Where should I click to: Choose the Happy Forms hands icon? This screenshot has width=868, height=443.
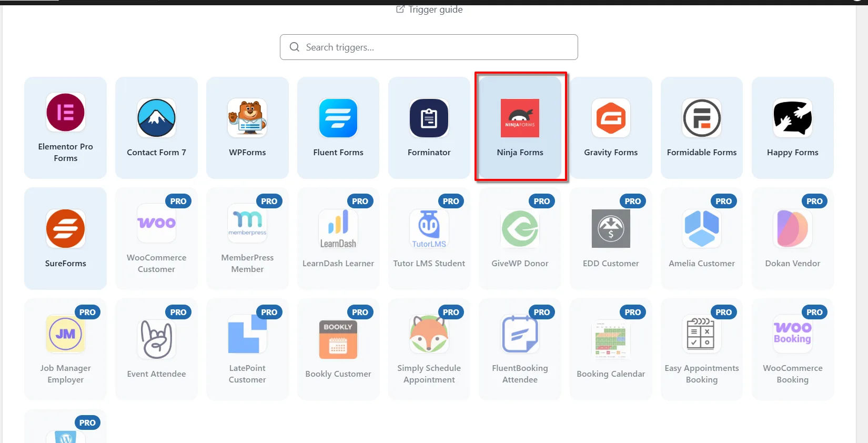(793, 118)
